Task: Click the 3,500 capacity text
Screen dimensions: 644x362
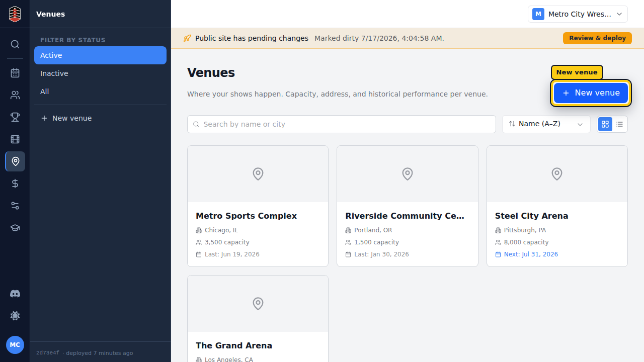Action: click(227, 242)
